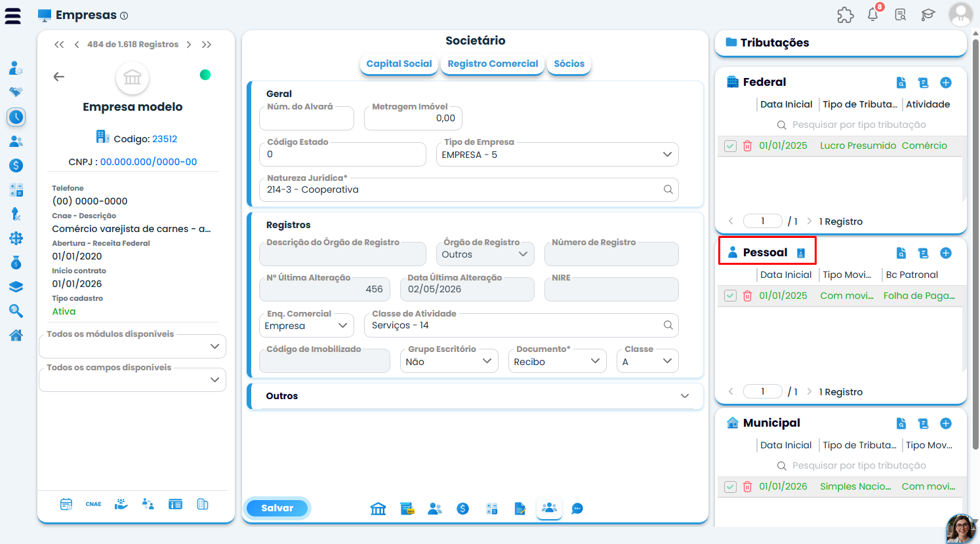The image size is (980, 544).
Task: Switch to the Sócios tab
Action: tap(569, 64)
